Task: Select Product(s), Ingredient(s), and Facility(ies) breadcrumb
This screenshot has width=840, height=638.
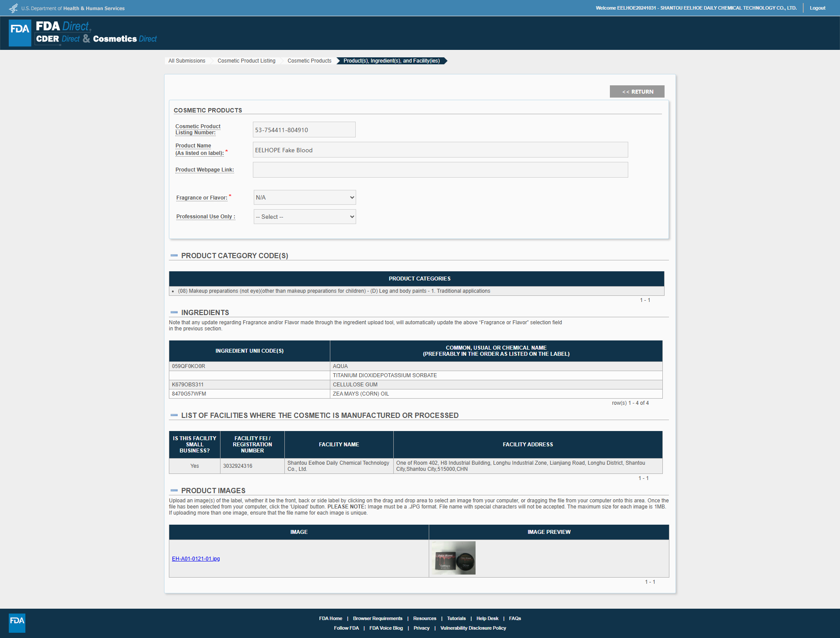Action: pyautogui.click(x=392, y=61)
